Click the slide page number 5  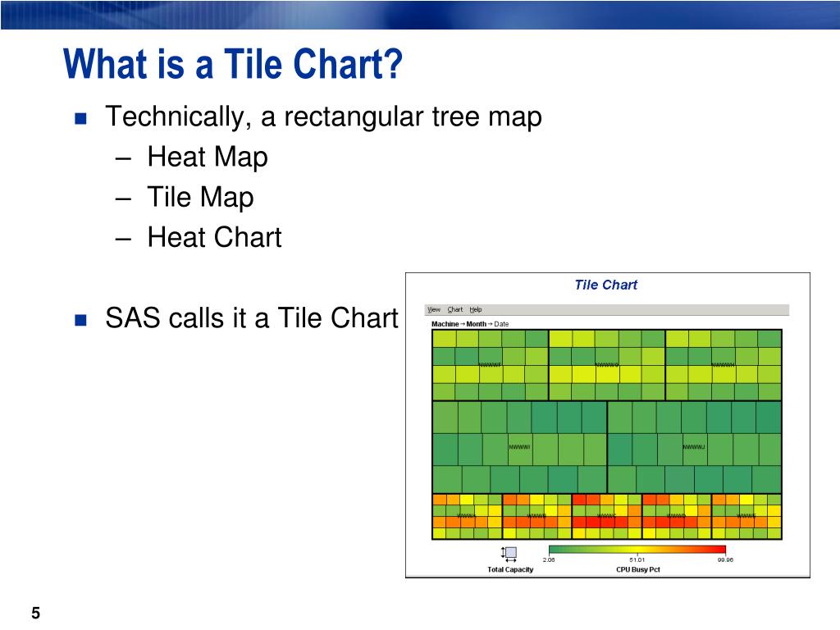[x=36, y=612]
